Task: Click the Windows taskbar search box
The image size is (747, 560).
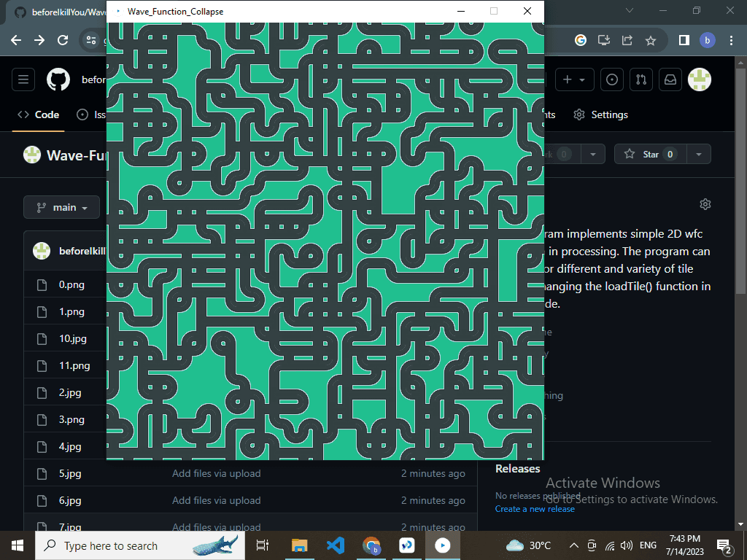Action: (109, 545)
